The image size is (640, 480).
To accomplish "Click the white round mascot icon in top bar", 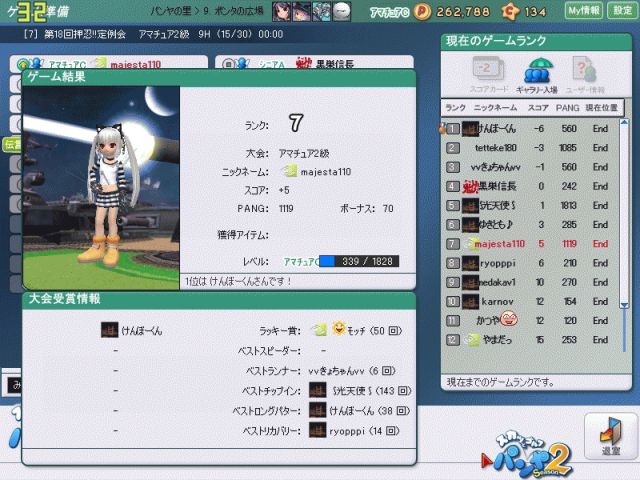I will (342, 11).
